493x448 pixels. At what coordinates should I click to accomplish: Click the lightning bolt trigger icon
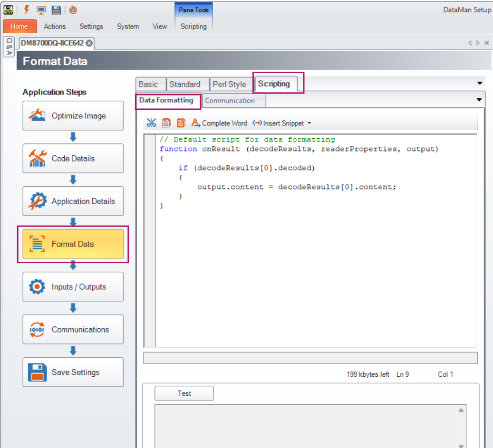click(x=27, y=10)
